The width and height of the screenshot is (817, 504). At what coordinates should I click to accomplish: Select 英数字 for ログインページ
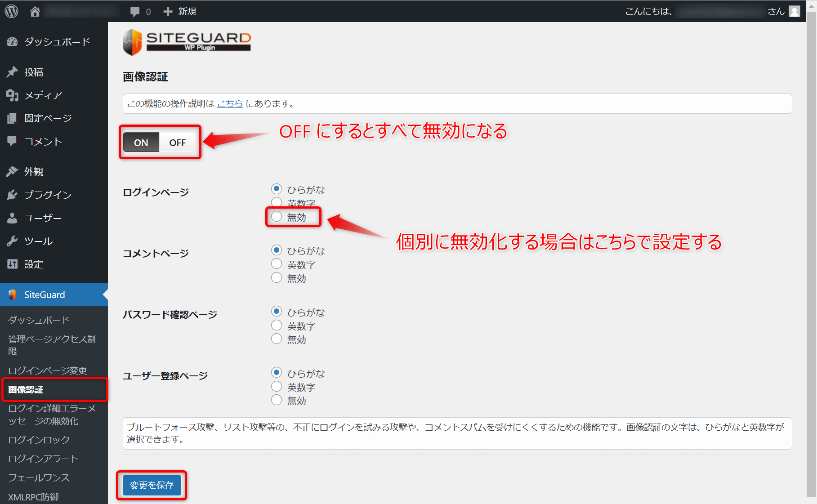pyautogui.click(x=277, y=203)
